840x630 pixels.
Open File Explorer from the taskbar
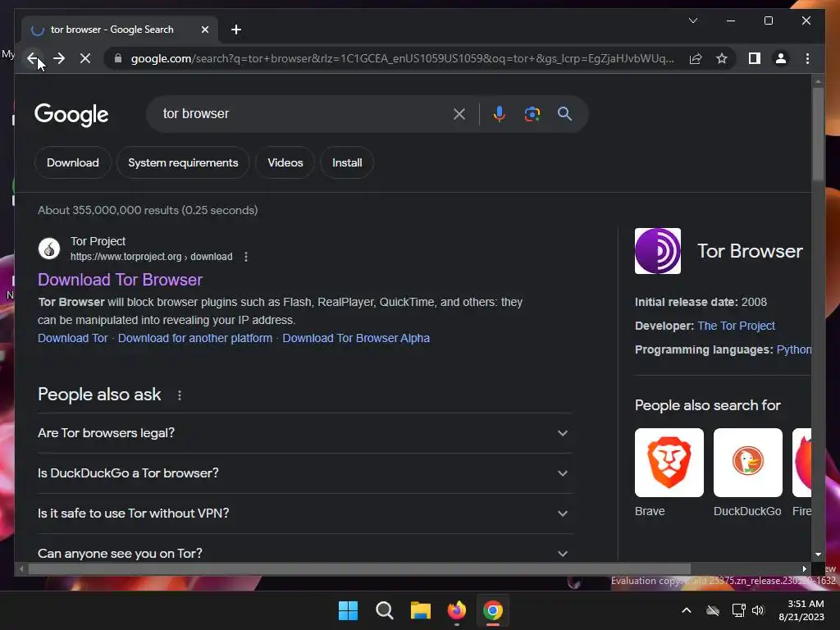[x=421, y=610]
